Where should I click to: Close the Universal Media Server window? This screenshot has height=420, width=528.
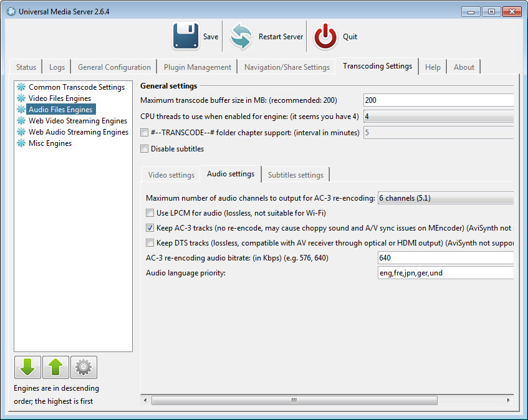(x=512, y=11)
